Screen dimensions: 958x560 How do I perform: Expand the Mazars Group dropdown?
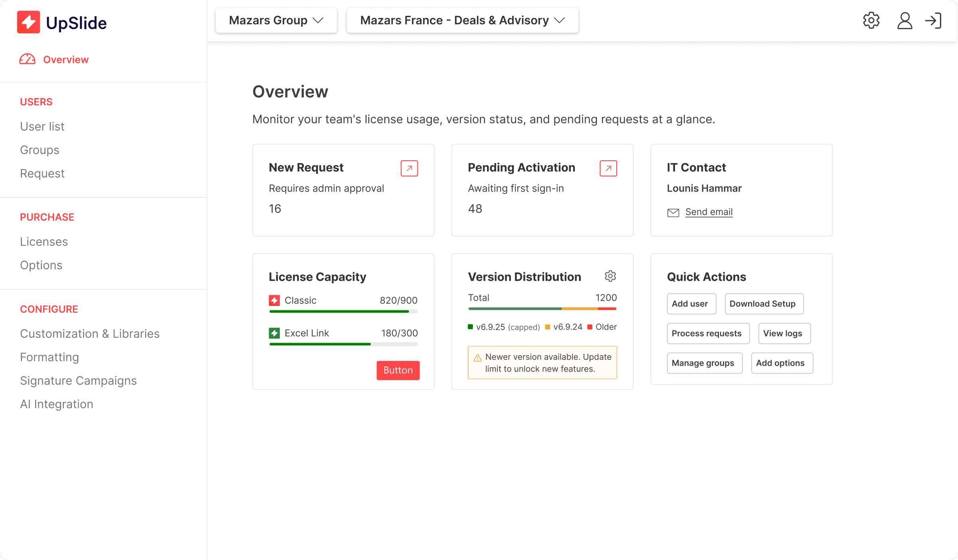click(x=276, y=20)
